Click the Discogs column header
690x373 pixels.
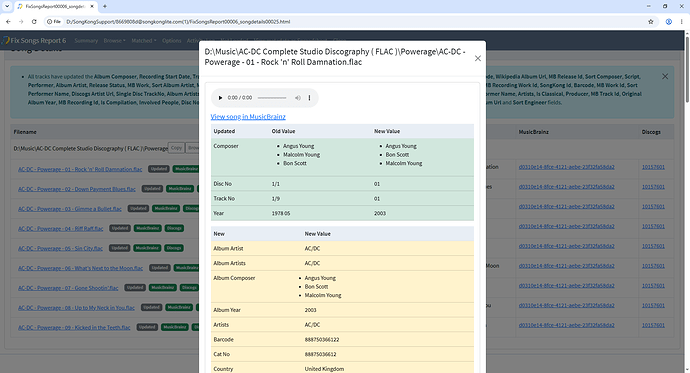651,132
